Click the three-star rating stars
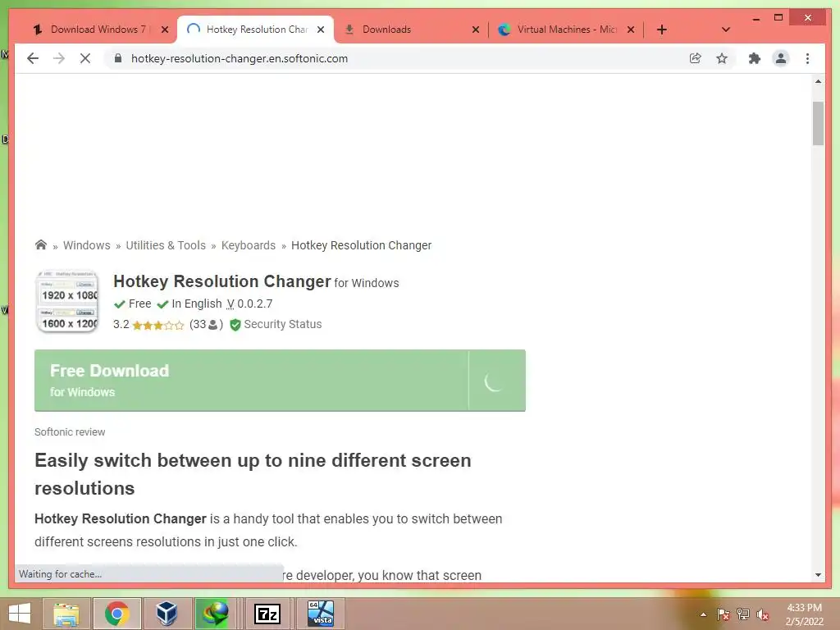Image resolution: width=840 pixels, height=630 pixels. pos(158,325)
